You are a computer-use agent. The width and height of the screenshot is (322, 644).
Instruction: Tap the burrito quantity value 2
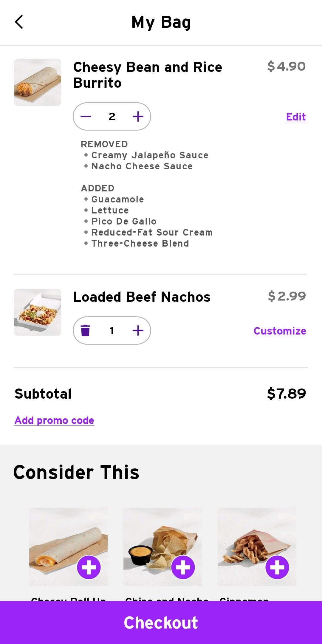112,117
